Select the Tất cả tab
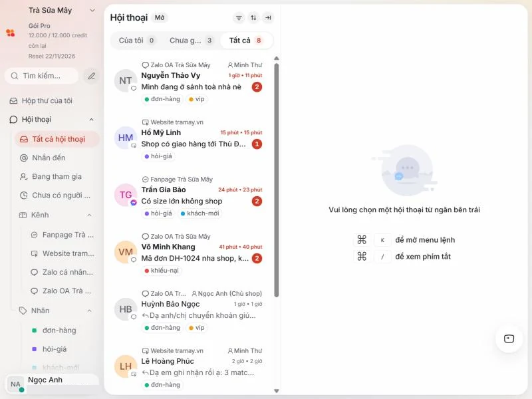The height and width of the screenshot is (399, 532). point(246,41)
